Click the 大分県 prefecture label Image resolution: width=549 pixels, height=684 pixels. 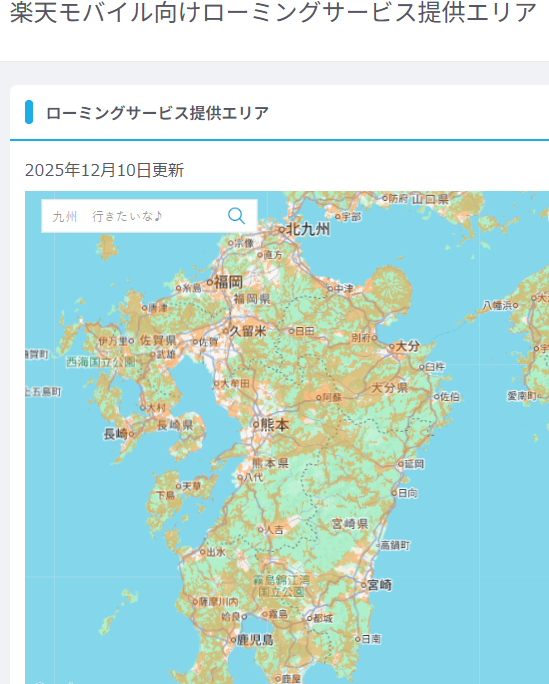(389, 387)
